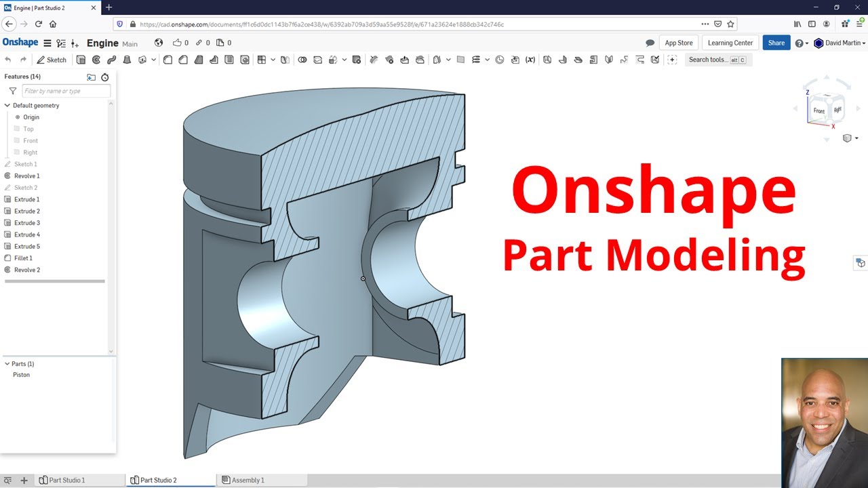Select the Extrude tool in toolbar

(x=81, y=60)
